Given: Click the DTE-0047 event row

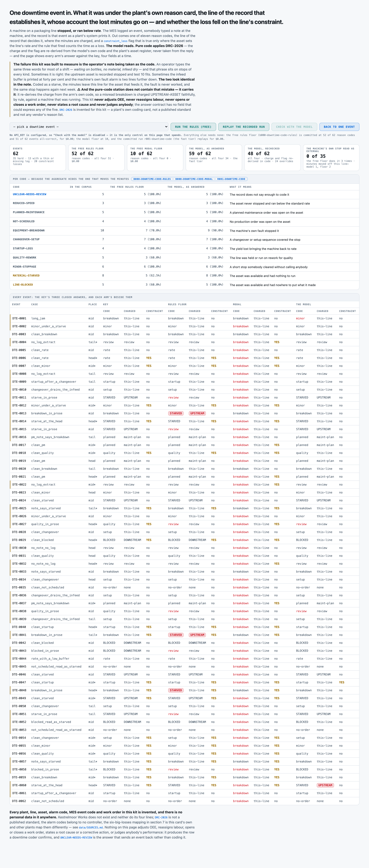Looking at the screenshot, I should coord(184,682).
